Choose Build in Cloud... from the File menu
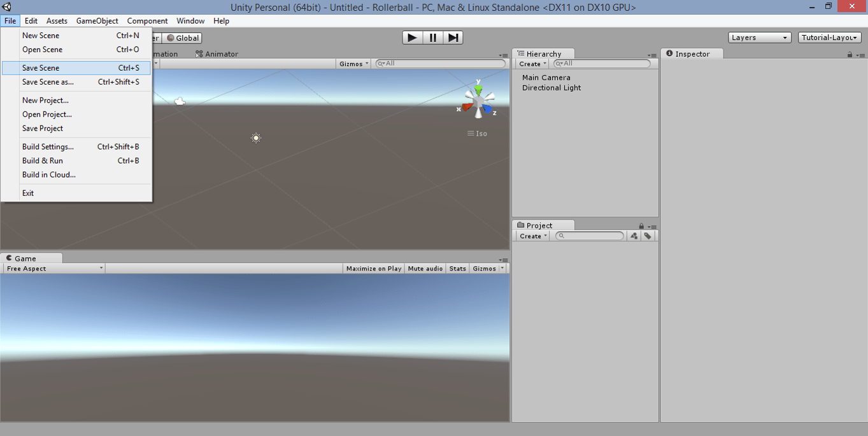 pyautogui.click(x=76, y=175)
